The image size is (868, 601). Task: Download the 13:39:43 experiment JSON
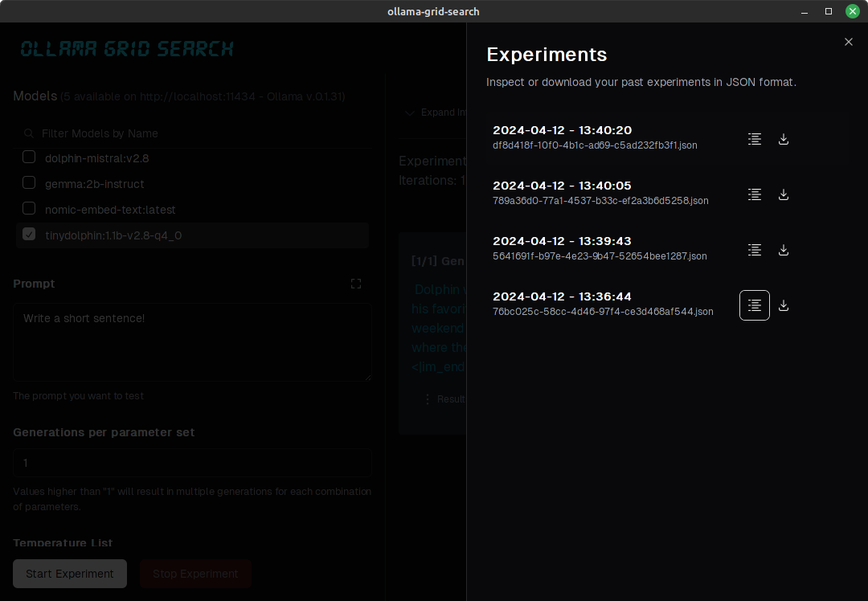point(784,250)
